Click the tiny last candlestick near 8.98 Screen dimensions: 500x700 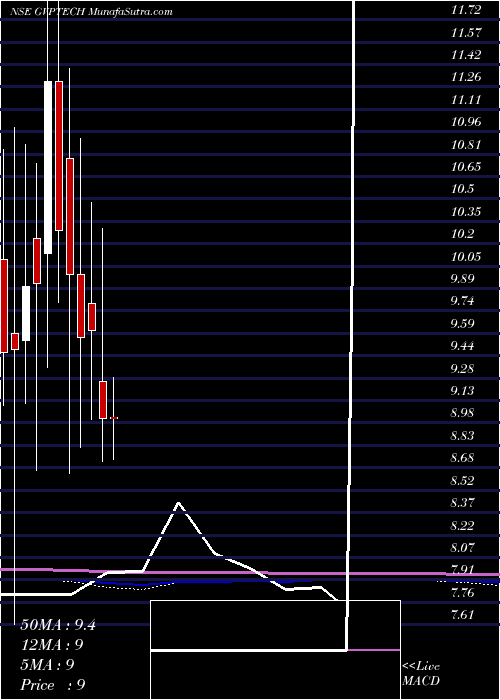tap(114, 418)
